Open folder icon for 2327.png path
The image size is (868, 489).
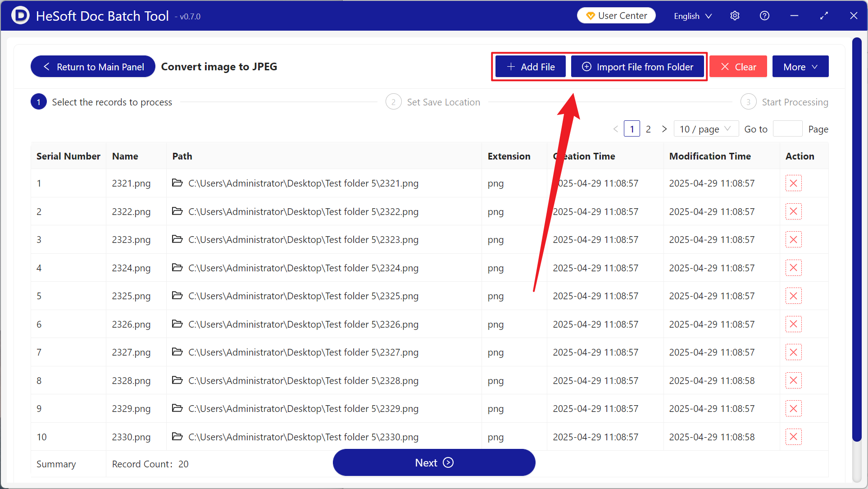(177, 352)
